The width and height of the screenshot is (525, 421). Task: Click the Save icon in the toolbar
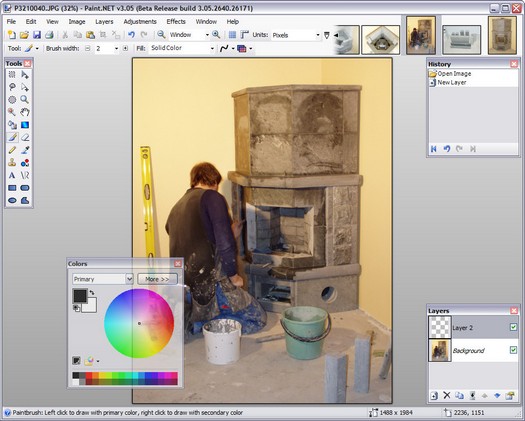(36, 34)
